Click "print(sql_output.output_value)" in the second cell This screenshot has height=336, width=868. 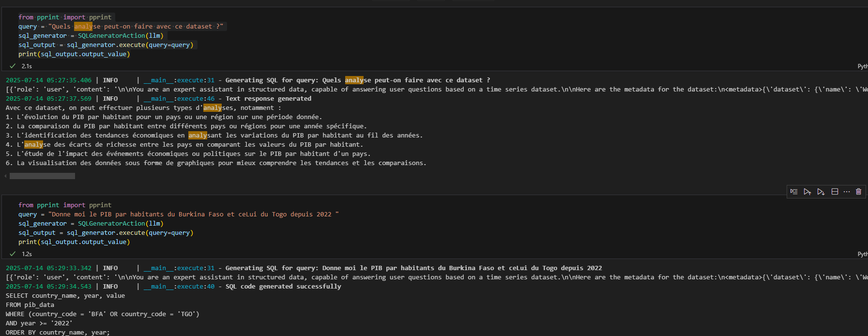click(74, 242)
